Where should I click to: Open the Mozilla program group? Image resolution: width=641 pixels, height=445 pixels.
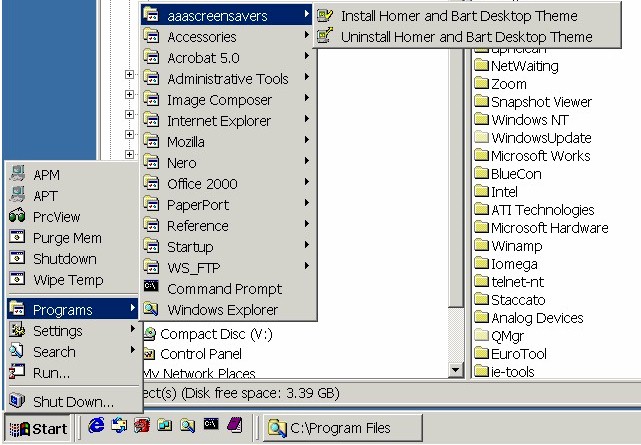[x=227, y=142]
